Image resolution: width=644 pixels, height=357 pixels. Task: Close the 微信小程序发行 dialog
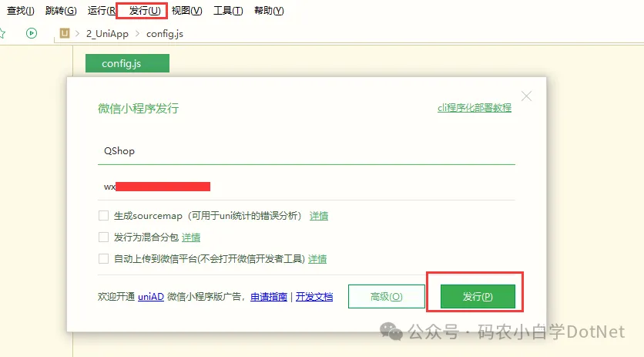coord(526,96)
